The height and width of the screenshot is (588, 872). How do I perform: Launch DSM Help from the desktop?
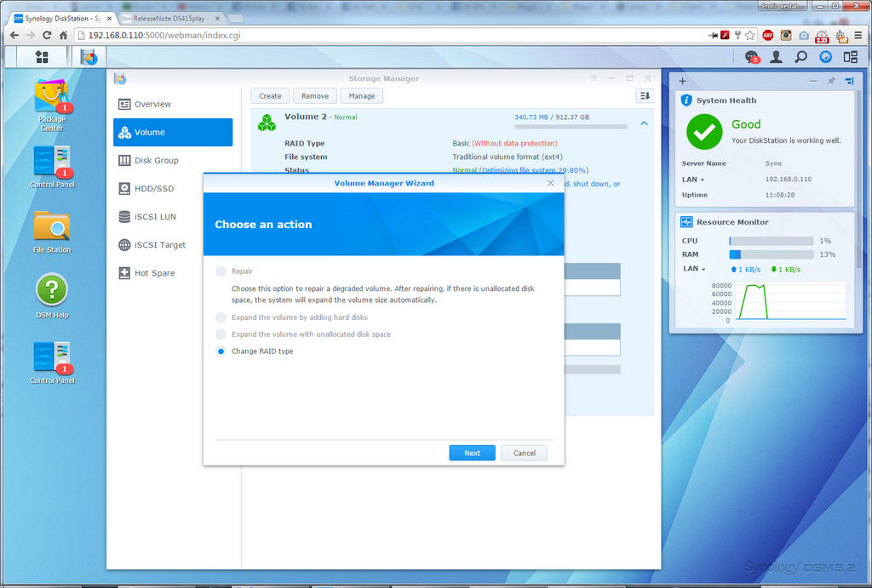coord(52,295)
